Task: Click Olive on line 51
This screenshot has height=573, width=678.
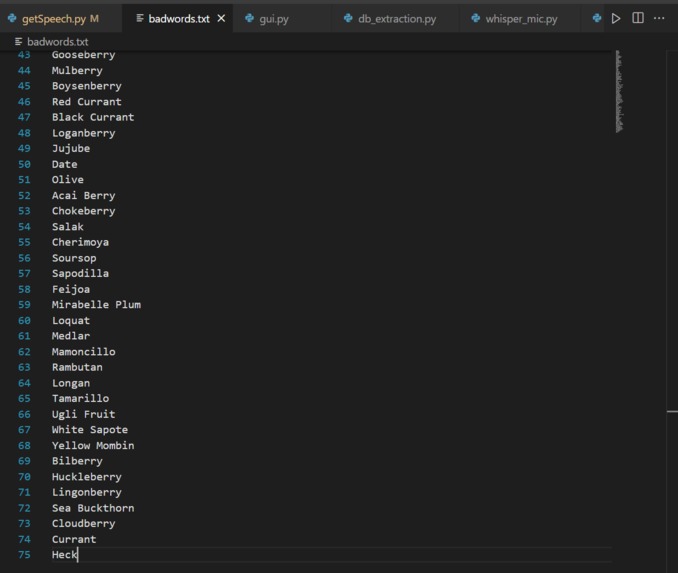Action: pos(67,179)
